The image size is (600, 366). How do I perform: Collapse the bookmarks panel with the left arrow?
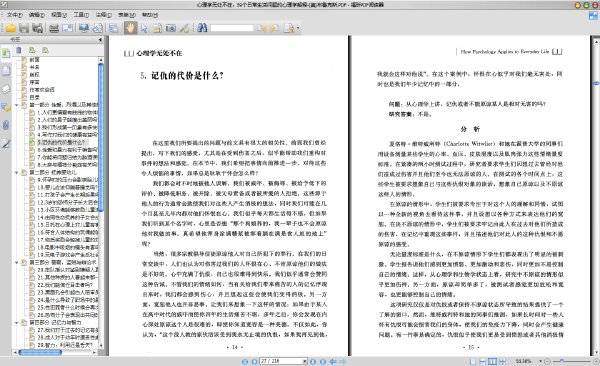[100, 39]
